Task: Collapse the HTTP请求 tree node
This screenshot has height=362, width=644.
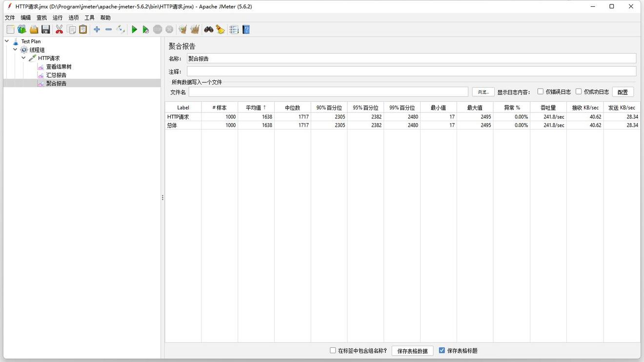Action: pos(23,58)
